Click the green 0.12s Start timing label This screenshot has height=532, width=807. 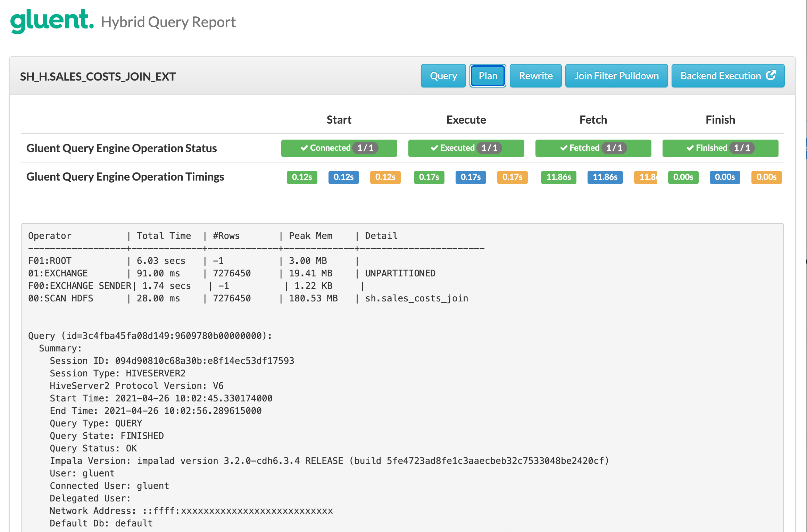click(302, 177)
